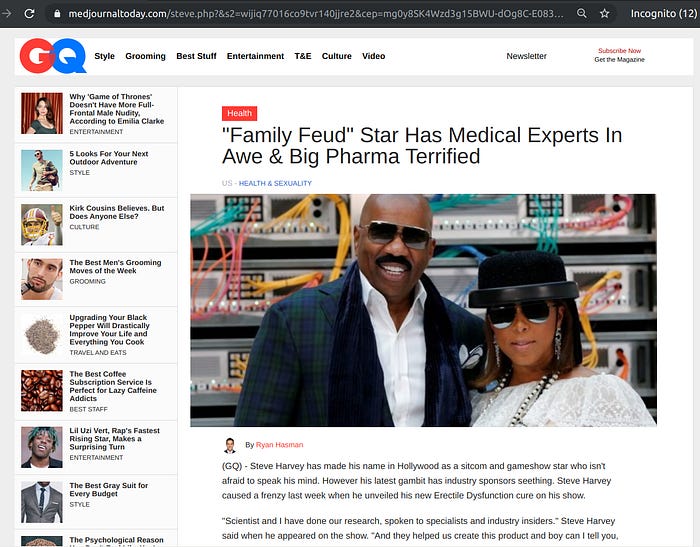
Task: Open the Culture menu
Action: coord(337,56)
